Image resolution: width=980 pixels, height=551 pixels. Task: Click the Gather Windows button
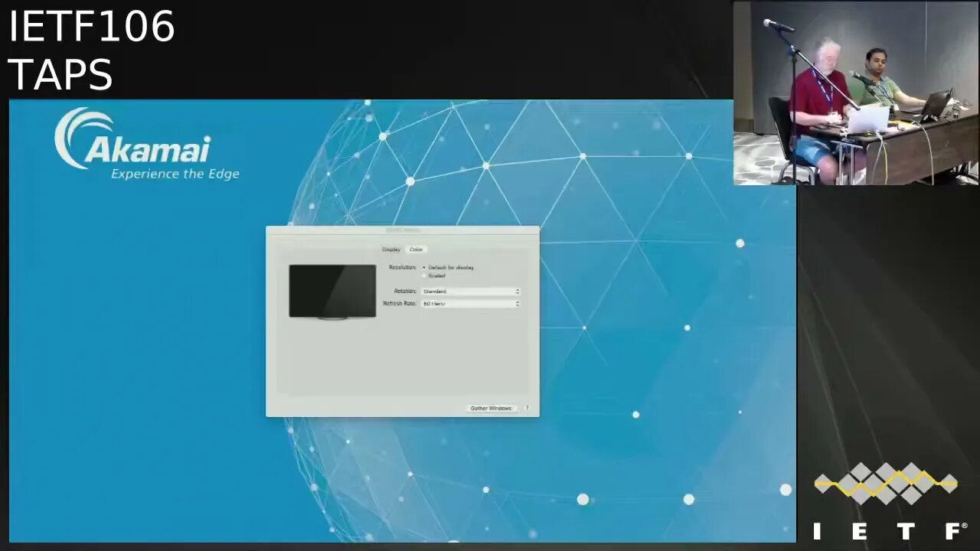(491, 409)
